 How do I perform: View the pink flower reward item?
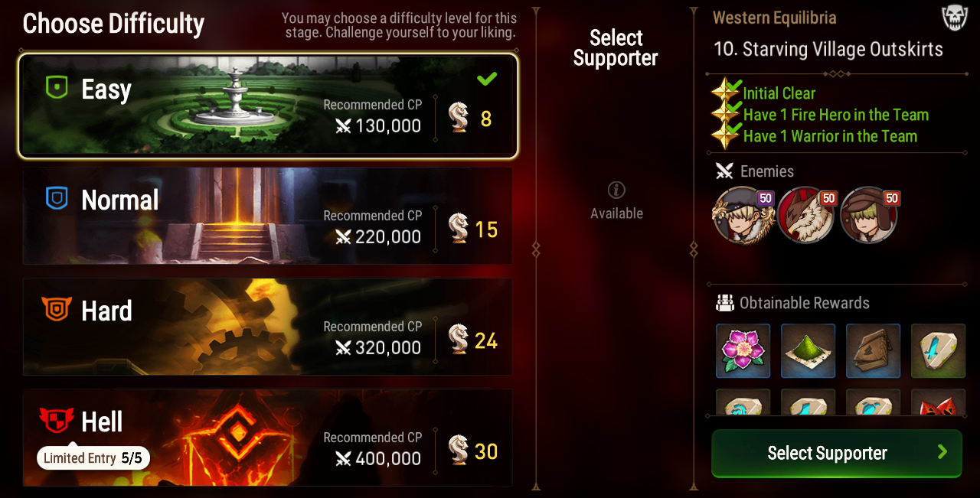tap(743, 351)
